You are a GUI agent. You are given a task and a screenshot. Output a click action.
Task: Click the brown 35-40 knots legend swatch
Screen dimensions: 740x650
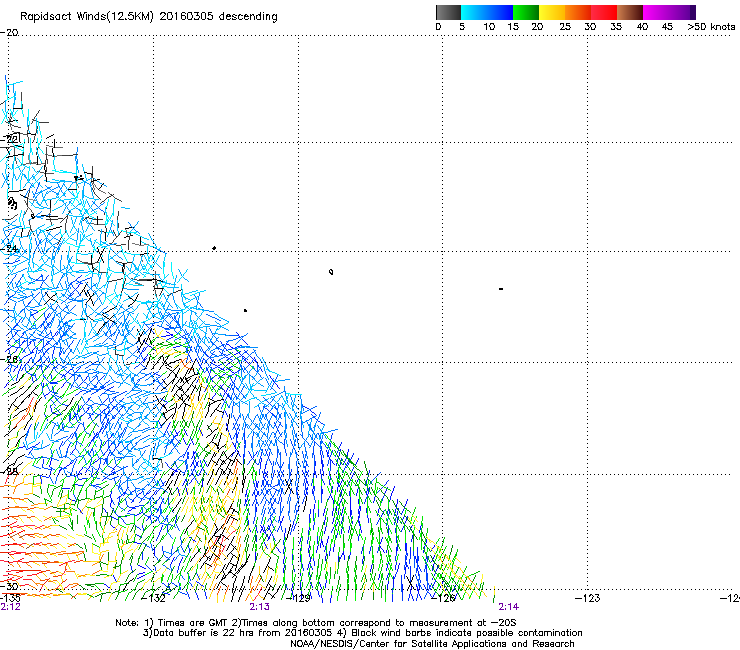click(x=630, y=12)
